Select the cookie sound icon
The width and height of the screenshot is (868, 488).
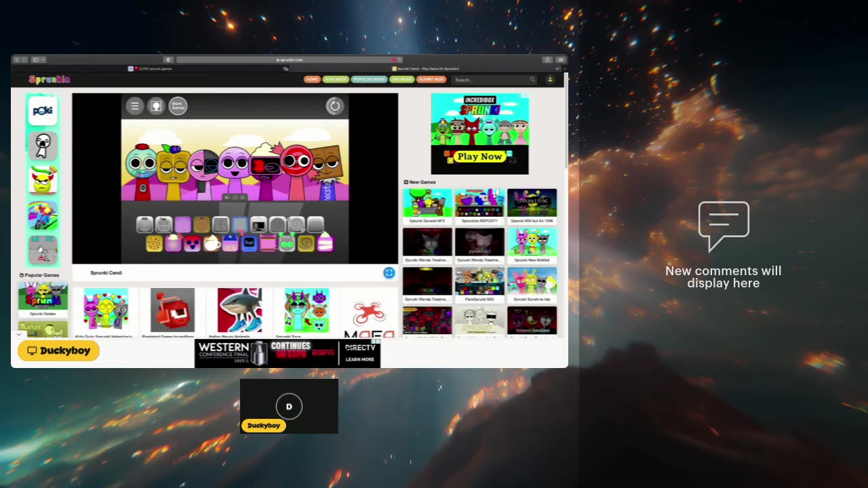[154, 243]
